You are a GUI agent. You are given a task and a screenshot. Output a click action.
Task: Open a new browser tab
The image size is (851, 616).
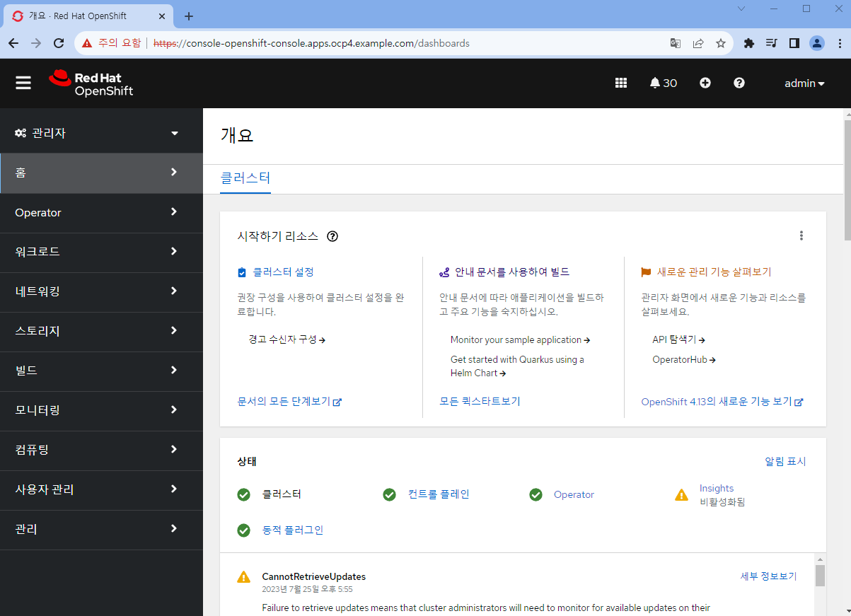coord(189,16)
